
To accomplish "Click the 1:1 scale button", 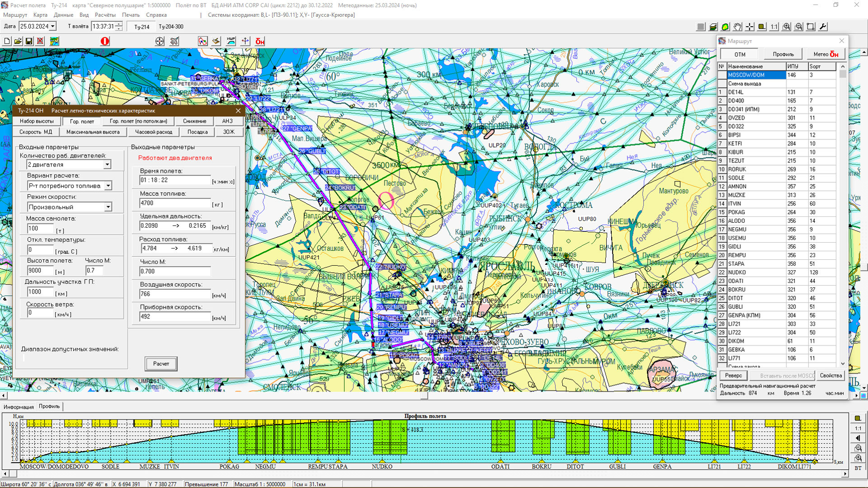I will [774, 27].
